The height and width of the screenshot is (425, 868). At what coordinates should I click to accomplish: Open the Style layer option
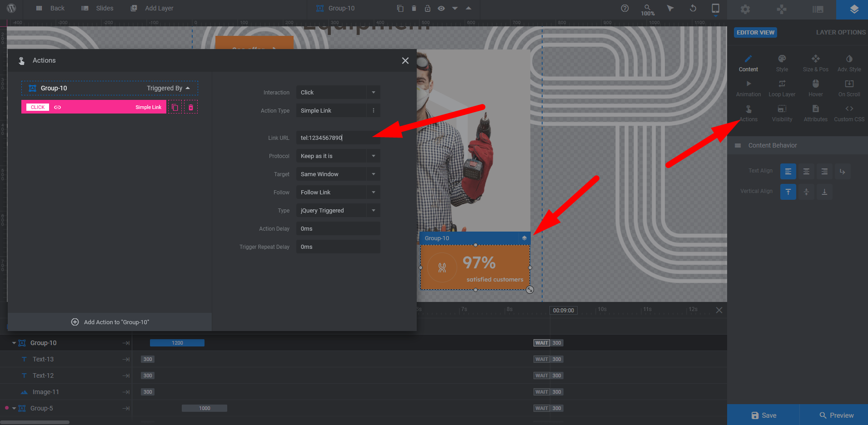pos(782,64)
